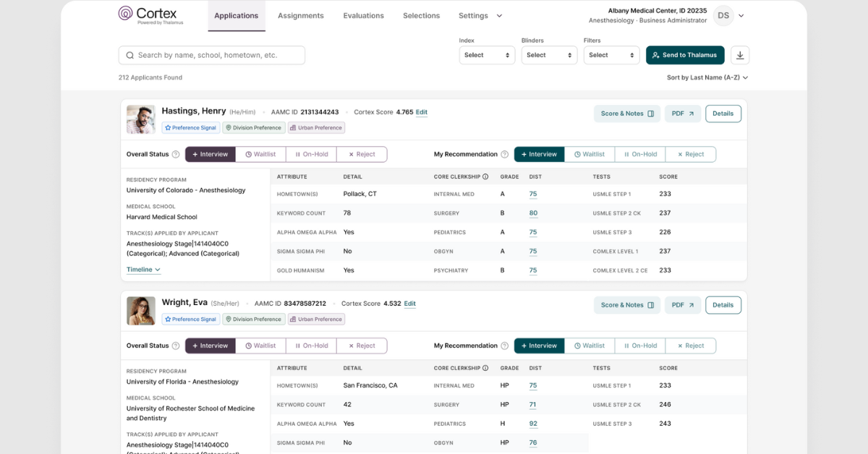The image size is (868, 454).
Task: Open Henry Hastings' PDF in new window
Action: tap(682, 113)
